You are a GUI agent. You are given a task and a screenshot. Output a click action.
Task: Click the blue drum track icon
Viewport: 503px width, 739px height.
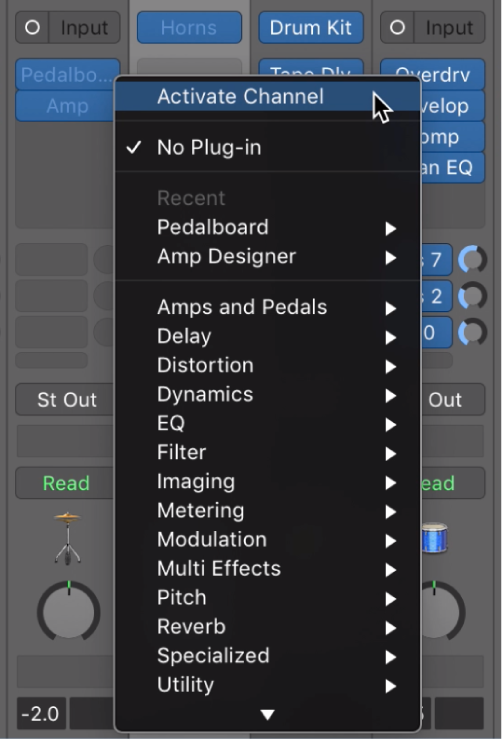434,537
